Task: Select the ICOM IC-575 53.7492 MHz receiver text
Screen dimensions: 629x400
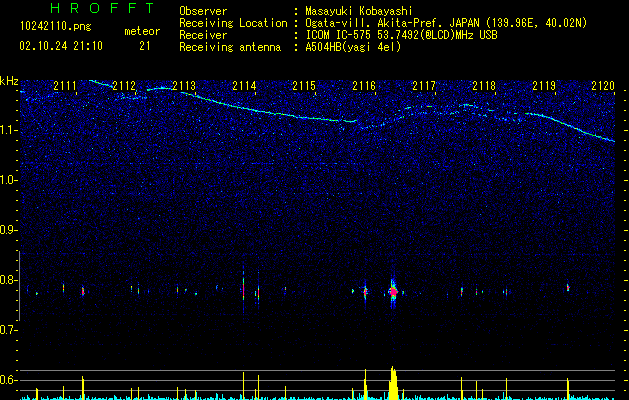Action: (x=401, y=35)
